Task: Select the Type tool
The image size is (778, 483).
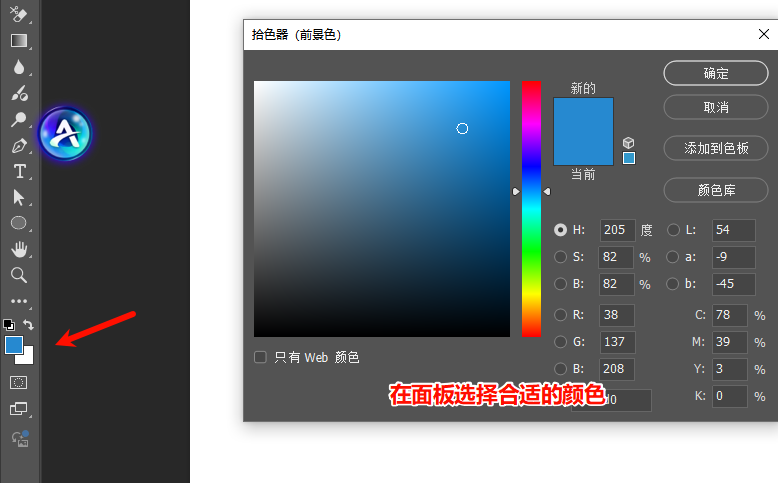Action: [19, 171]
